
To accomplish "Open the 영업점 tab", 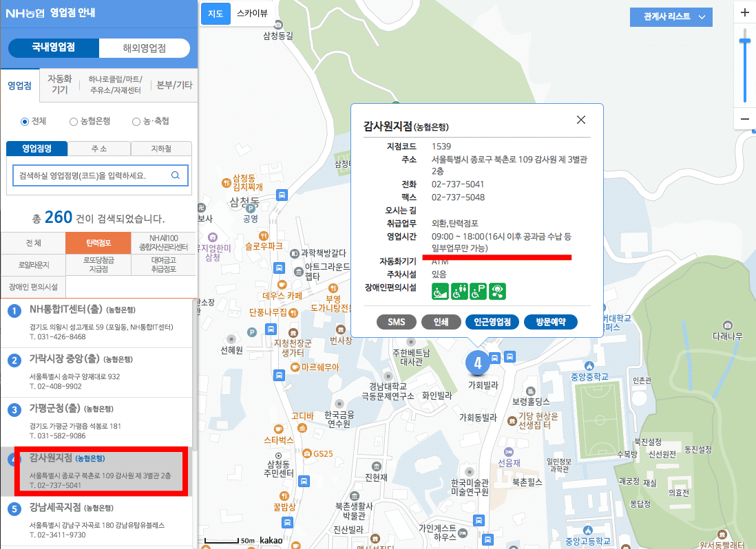I will coord(20,85).
